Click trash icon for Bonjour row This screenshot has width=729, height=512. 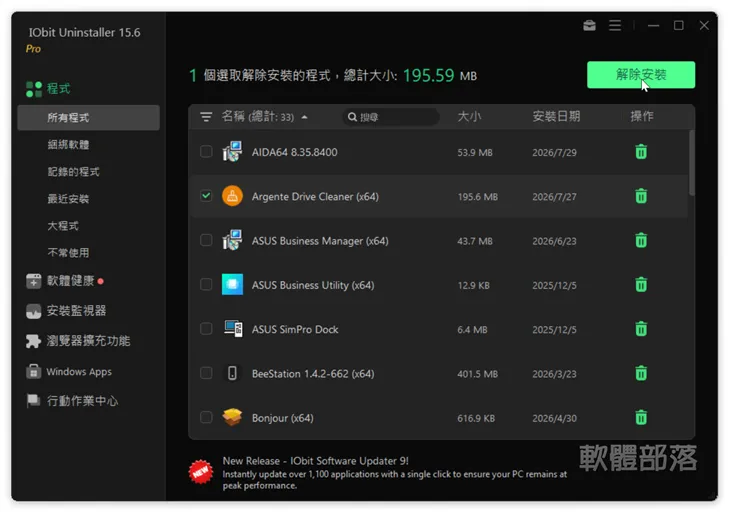coord(641,417)
